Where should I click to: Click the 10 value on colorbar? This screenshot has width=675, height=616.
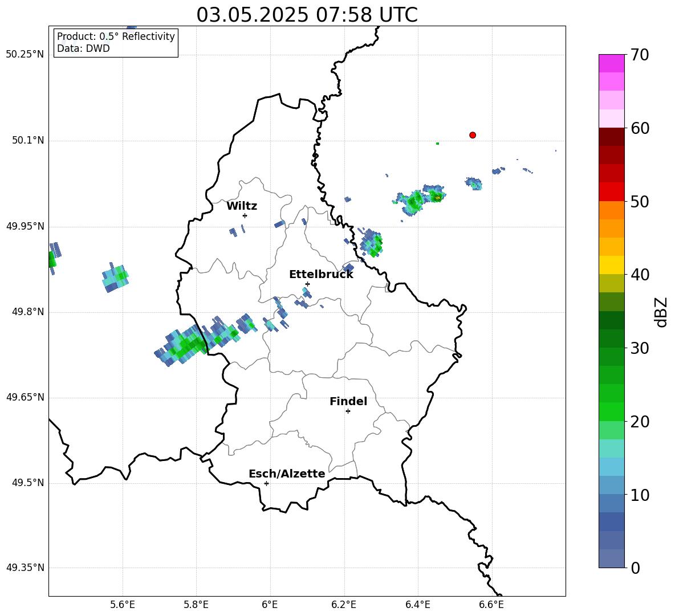[x=640, y=495]
